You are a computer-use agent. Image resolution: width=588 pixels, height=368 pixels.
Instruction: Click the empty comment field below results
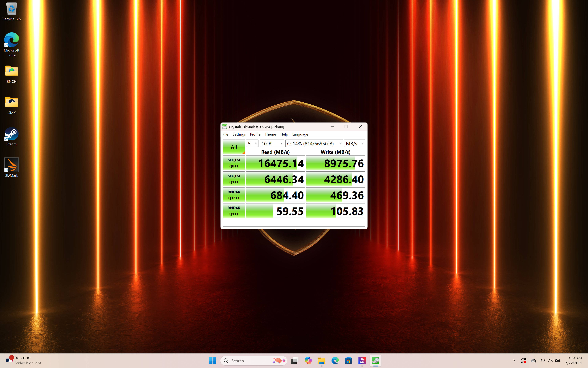click(x=294, y=223)
